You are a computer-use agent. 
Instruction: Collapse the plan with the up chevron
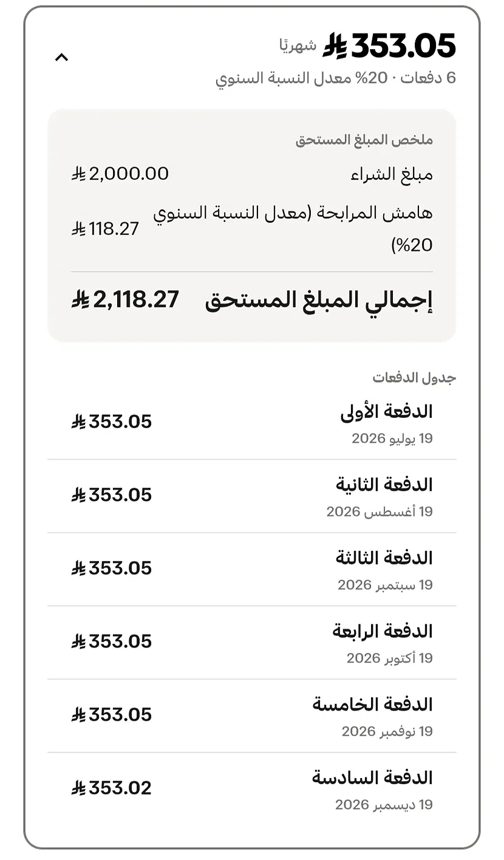(61, 57)
